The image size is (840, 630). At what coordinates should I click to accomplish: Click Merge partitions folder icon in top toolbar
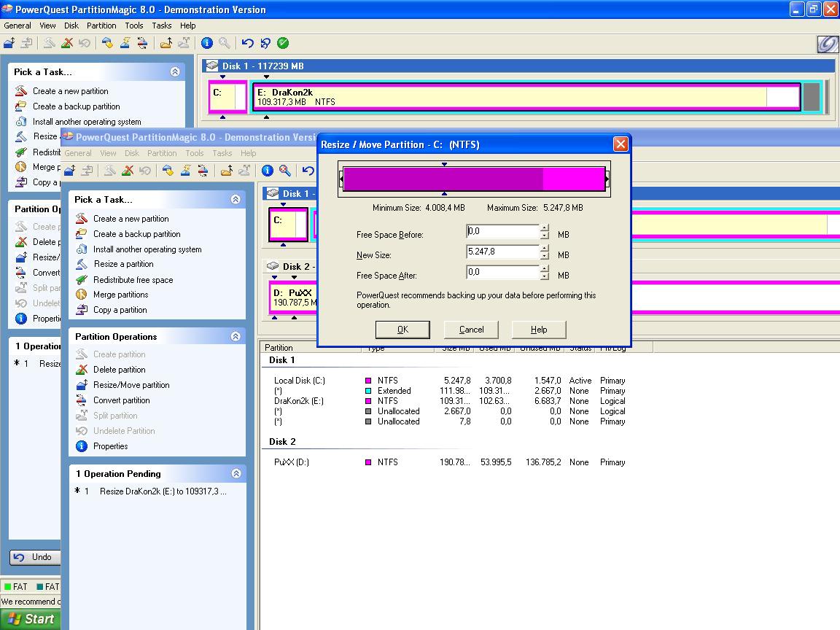[166, 43]
